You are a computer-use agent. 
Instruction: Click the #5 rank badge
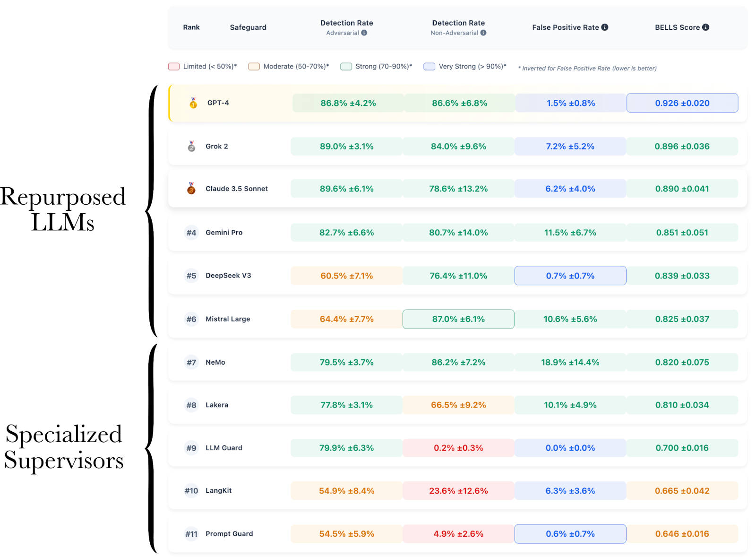tap(191, 276)
